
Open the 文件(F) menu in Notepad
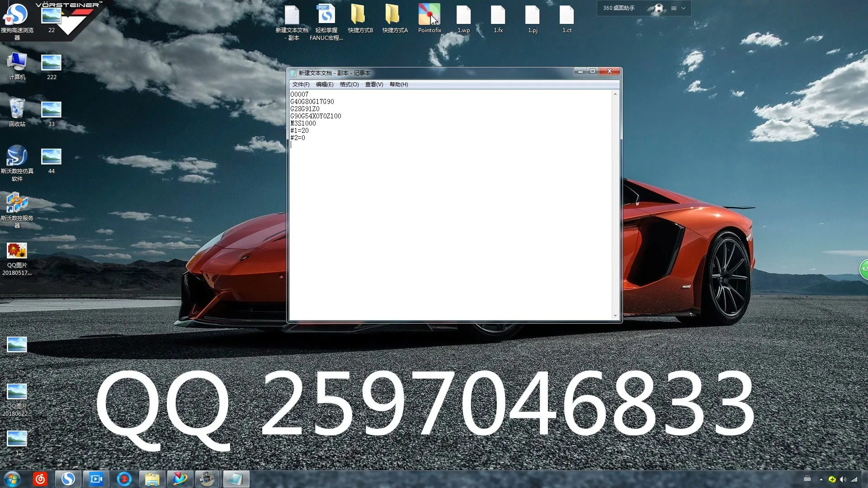point(301,84)
